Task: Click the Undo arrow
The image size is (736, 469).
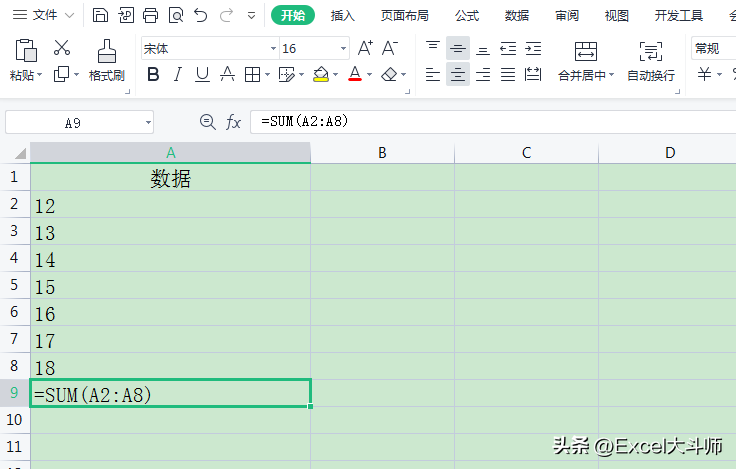Action: click(201, 15)
